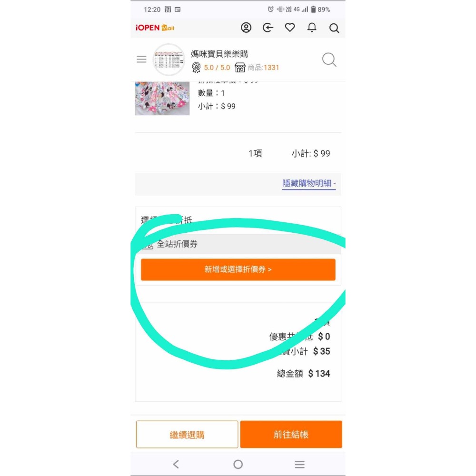Open the product thumbnail image

pos(162,98)
